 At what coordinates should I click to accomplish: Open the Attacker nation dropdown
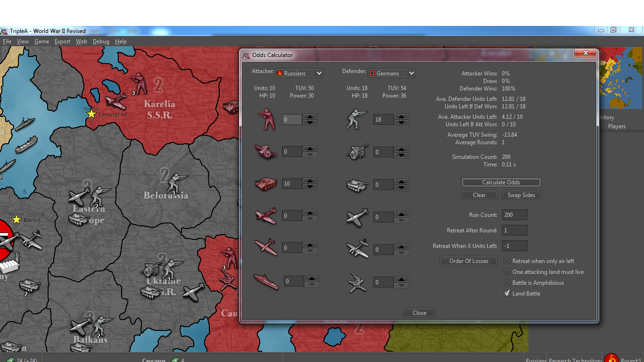(299, 73)
